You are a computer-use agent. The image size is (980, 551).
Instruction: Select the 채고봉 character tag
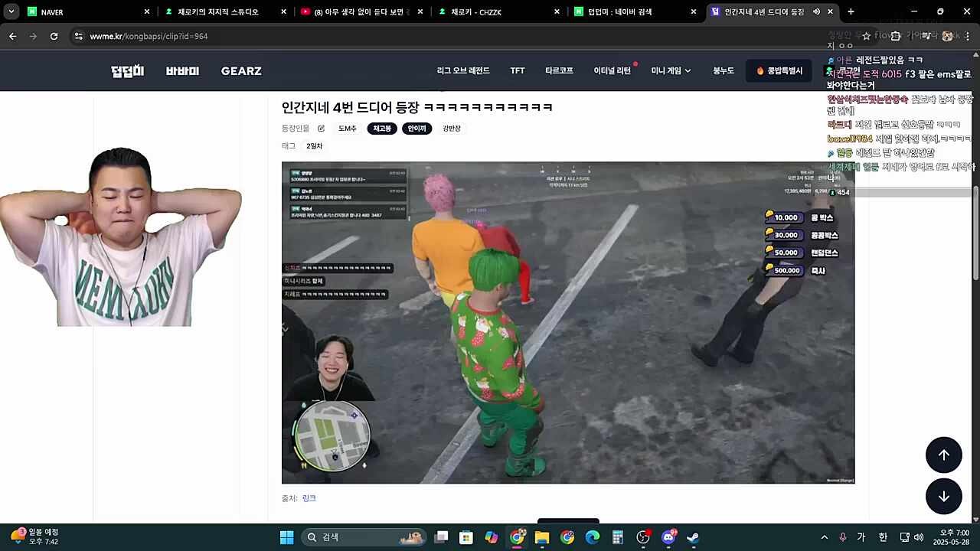(382, 129)
